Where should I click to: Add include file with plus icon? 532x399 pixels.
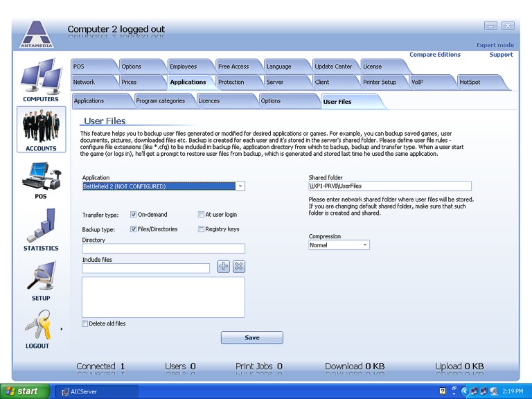click(x=223, y=266)
